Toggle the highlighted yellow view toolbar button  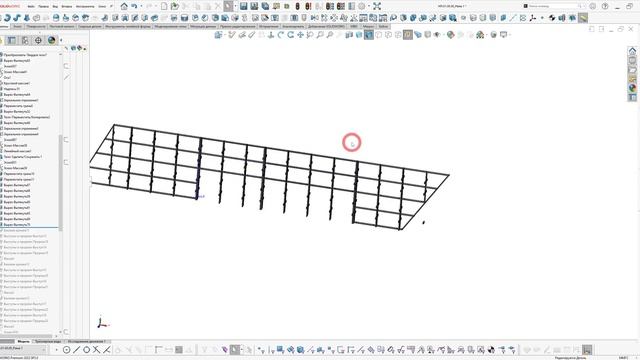[408, 35]
